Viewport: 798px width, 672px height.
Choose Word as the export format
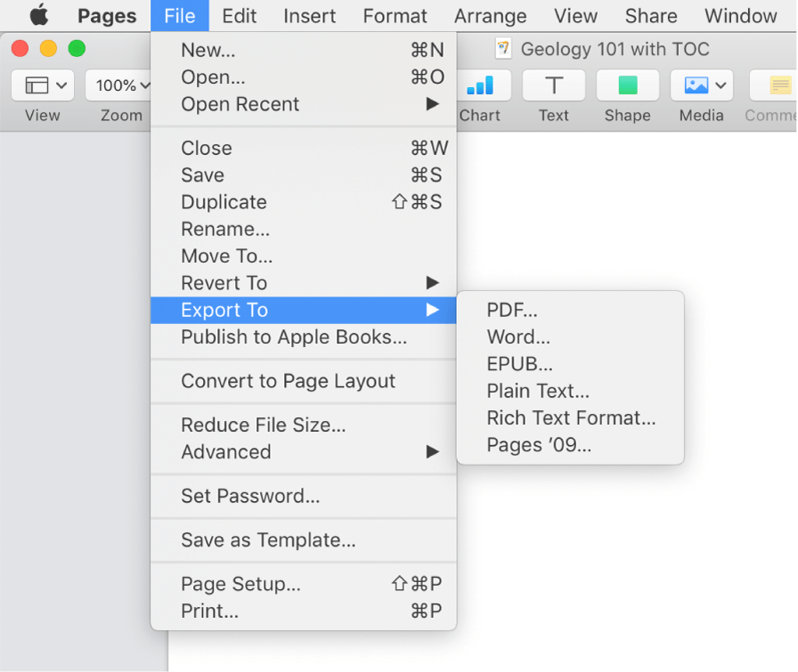[x=518, y=336]
